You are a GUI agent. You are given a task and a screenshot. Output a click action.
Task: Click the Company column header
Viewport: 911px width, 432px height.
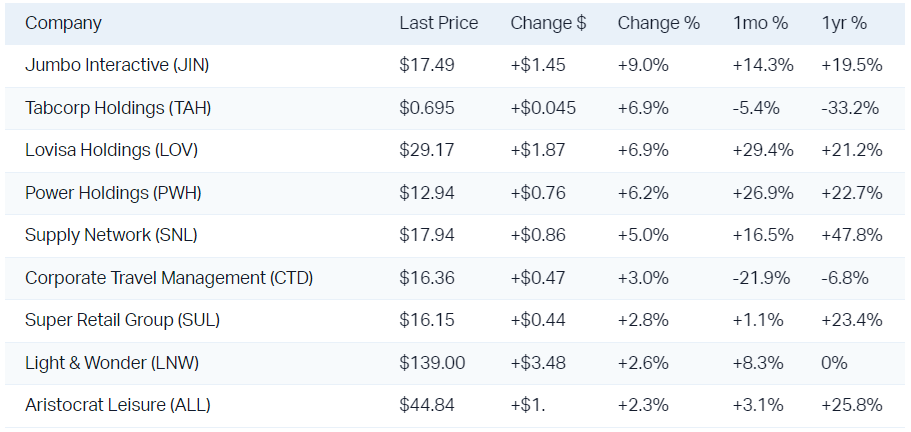click(63, 23)
